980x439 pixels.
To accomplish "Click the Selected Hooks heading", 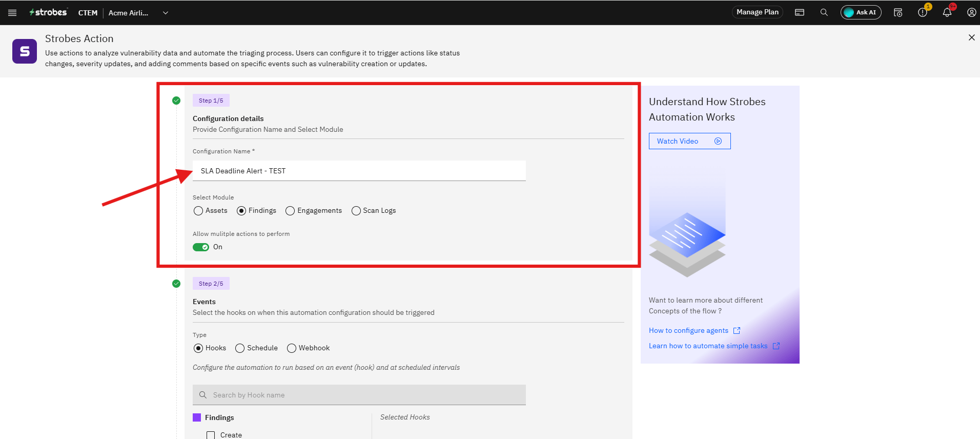I will tap(405, 417).
